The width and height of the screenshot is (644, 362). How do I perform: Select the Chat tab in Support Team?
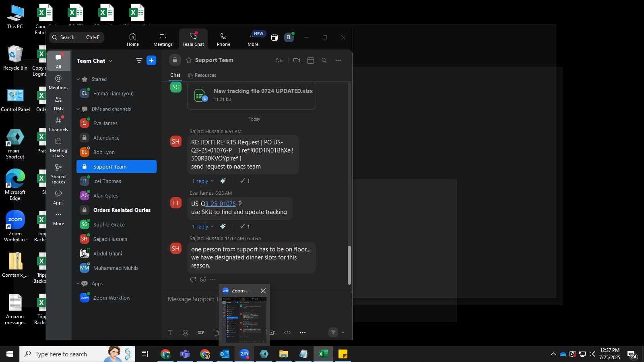(x=175, y=75)
